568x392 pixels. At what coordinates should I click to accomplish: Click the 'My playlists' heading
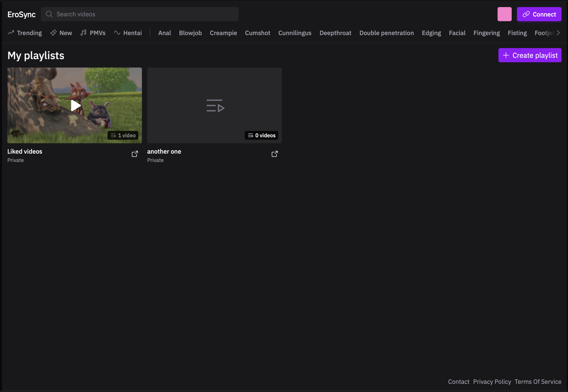pyautogui.click(x=36, y=55)
